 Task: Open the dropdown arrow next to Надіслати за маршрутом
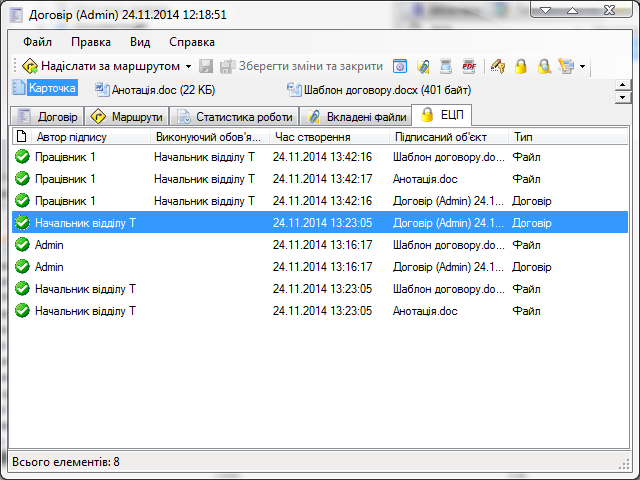click(189, 66)
